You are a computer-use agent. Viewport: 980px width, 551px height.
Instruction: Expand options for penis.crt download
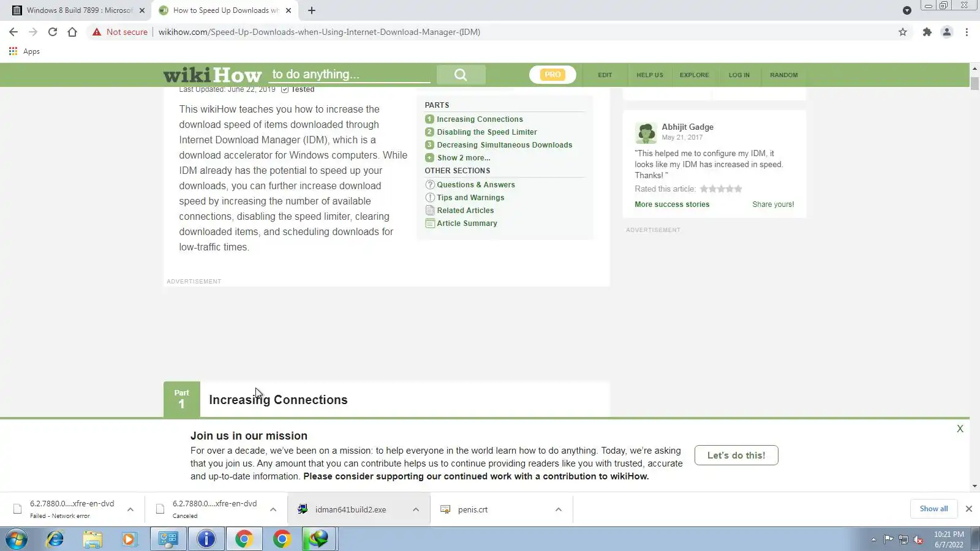coord(559,509)
